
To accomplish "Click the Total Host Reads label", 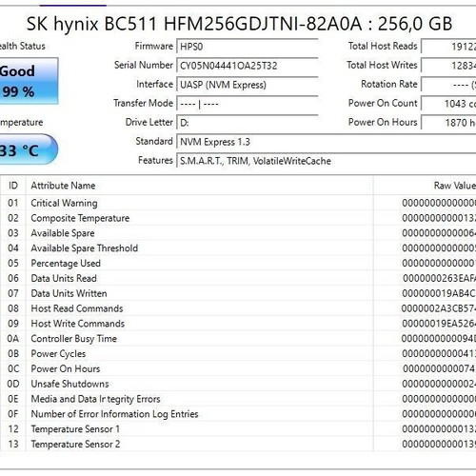I will [383, 46].
